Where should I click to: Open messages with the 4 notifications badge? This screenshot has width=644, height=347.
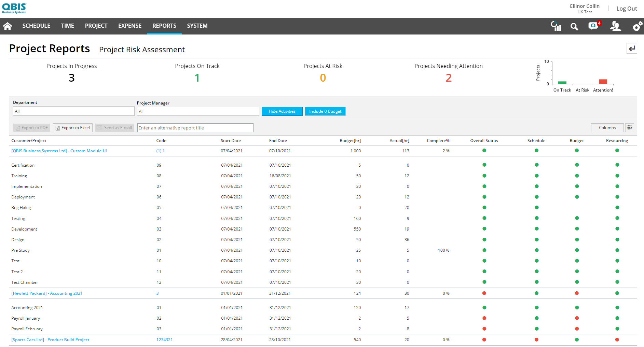point(593,26)
